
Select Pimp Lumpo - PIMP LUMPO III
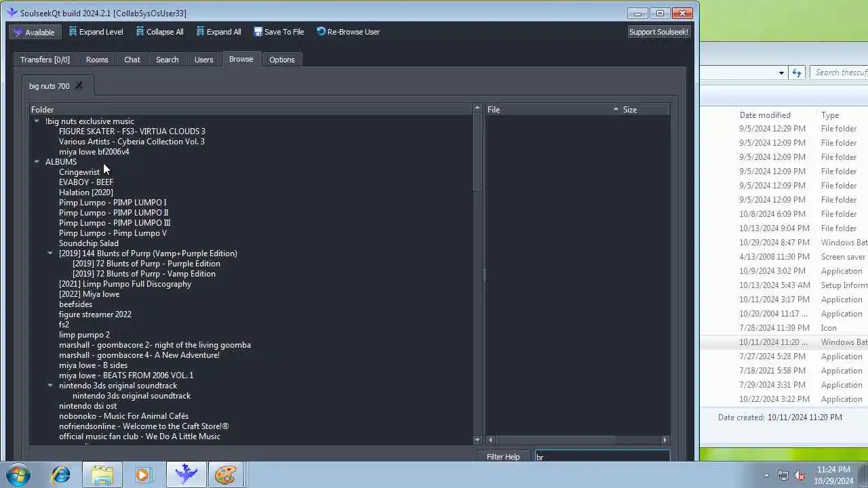tap(115, 223)
